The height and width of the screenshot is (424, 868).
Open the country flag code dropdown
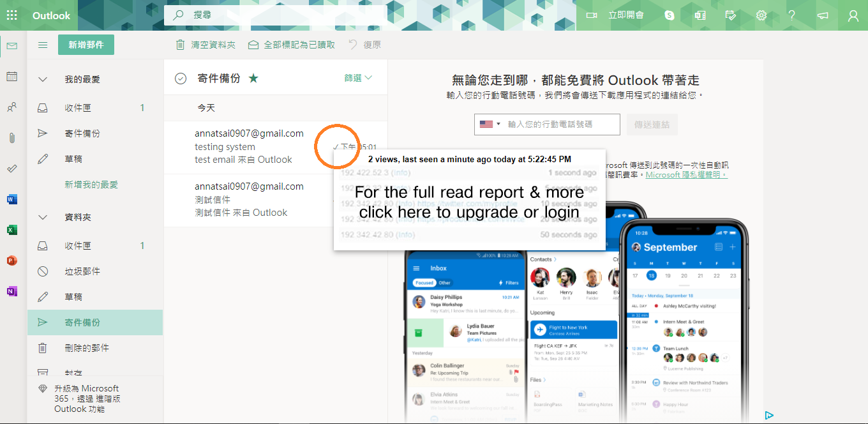(490, 125)
